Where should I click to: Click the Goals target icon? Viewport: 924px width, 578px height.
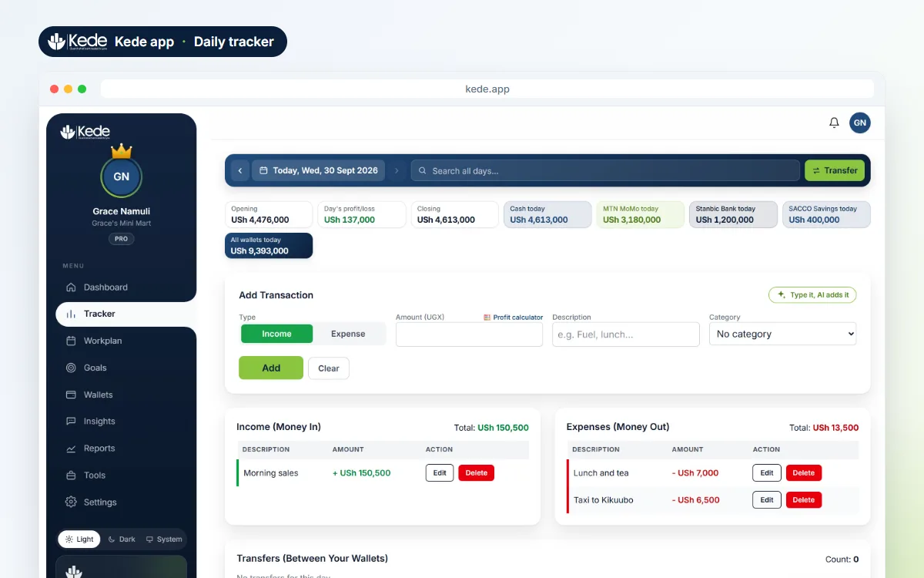point(71,368)
